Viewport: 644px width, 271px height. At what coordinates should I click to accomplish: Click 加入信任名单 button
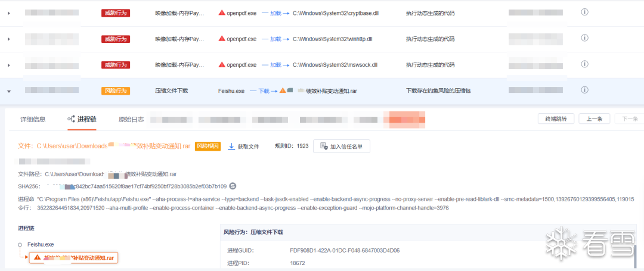(342, 147)
